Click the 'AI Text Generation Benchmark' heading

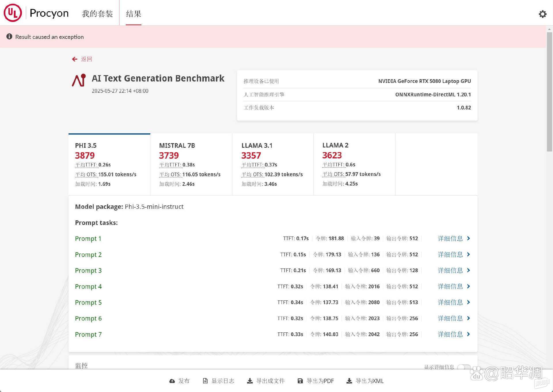click(x=158, y=78)
